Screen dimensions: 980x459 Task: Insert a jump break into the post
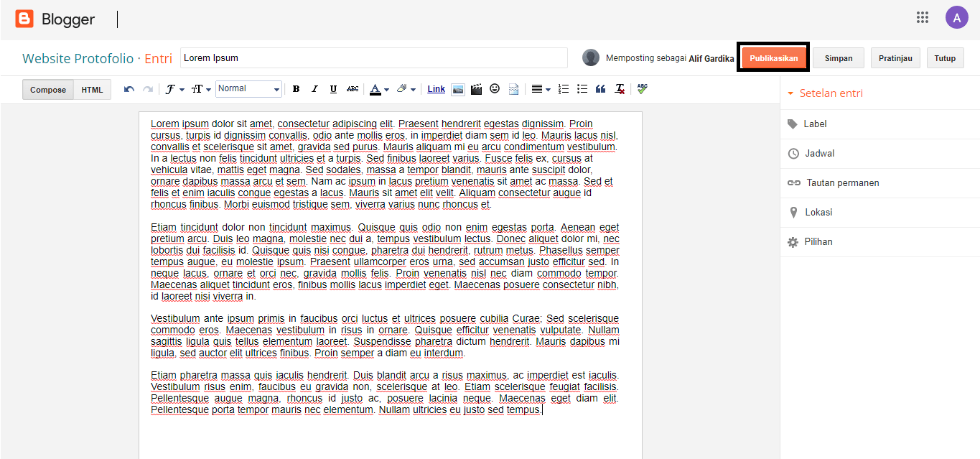click(x=513, y=88)
